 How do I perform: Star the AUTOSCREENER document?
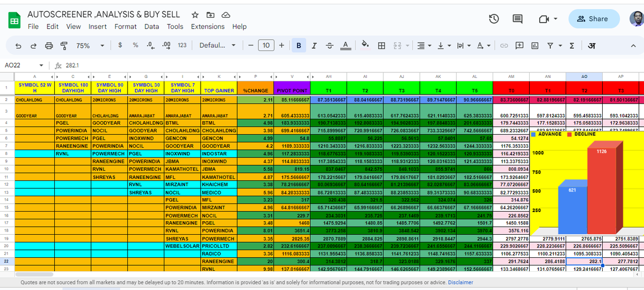(x=195, y=15)
